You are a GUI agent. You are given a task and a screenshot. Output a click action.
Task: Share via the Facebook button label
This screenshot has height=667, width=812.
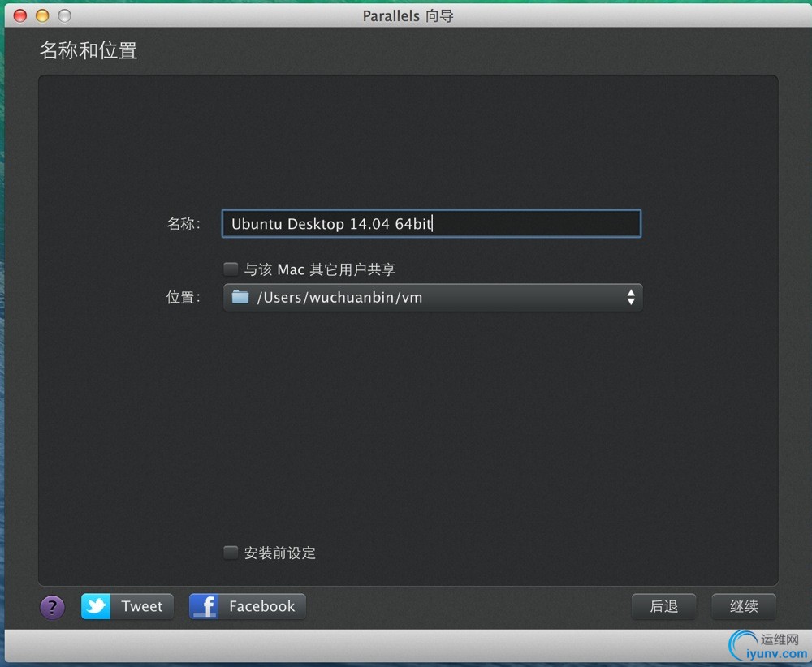(x=262, y=606)
